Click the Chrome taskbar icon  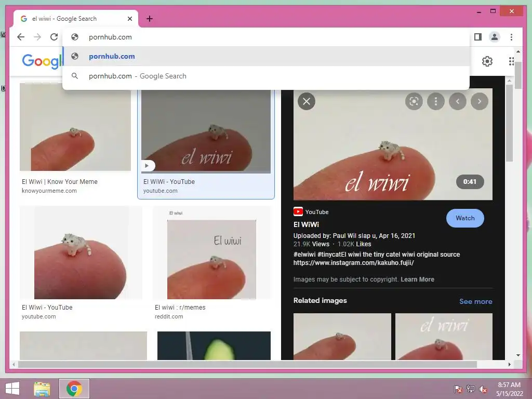74,389
